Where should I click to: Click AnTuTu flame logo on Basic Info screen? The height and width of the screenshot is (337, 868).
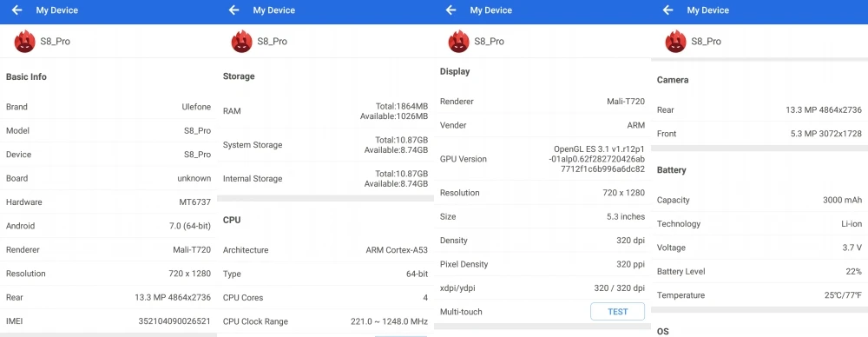24,41
